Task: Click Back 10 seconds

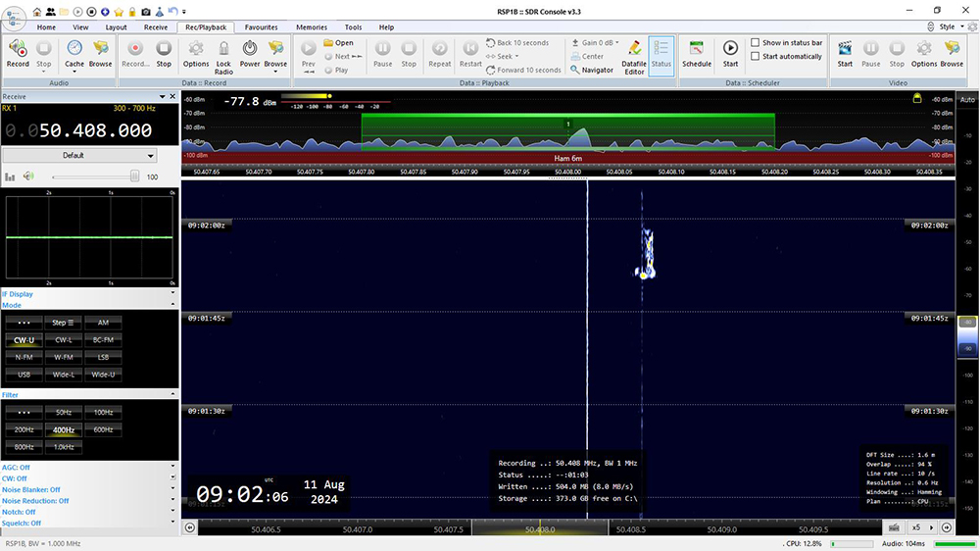Action: (517, 42)
